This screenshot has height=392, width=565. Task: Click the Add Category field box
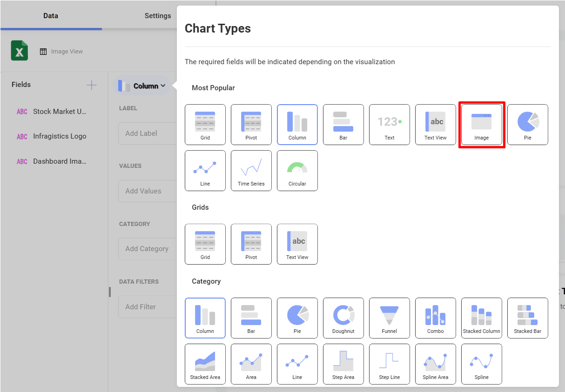click(x=148, y=249)
